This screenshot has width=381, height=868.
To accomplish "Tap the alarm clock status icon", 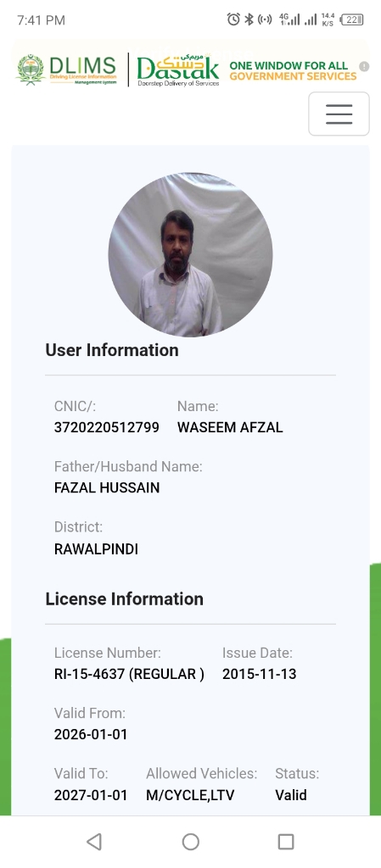I will pyautogui.click(x=233, y=19).
